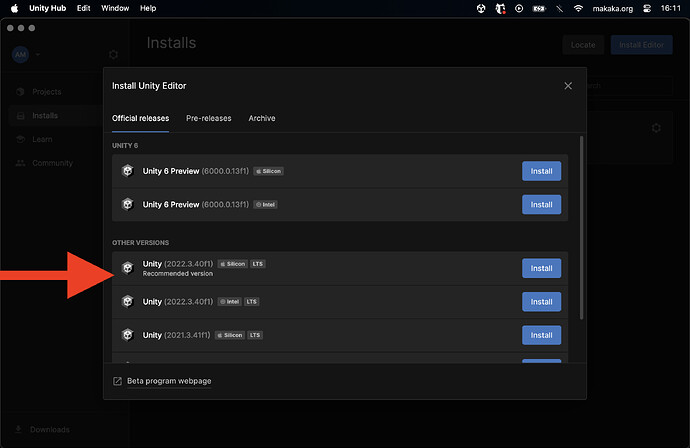The width and height of the screenshot is (690, 448).
Task: Install Unity 6 Preview for Silicon
Action: [x=541, y=171]
